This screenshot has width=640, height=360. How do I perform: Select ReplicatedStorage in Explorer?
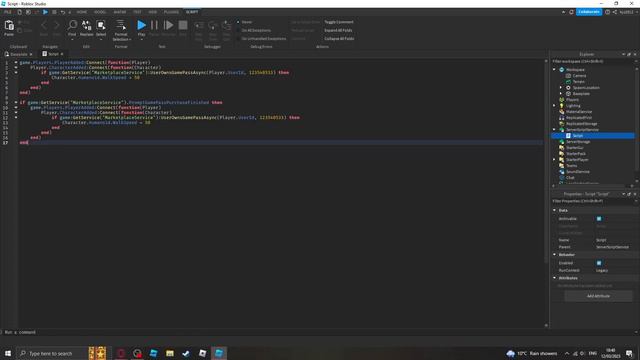(581, 124)
